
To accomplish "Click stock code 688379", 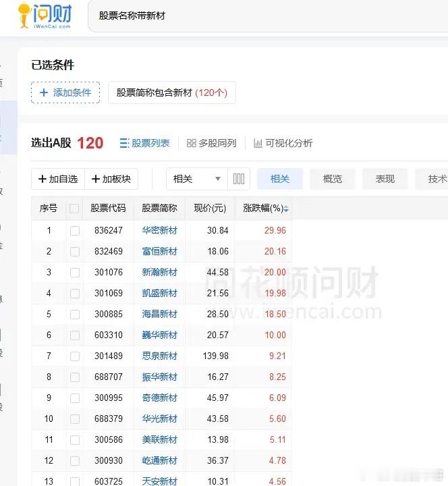I will (109, 418).
